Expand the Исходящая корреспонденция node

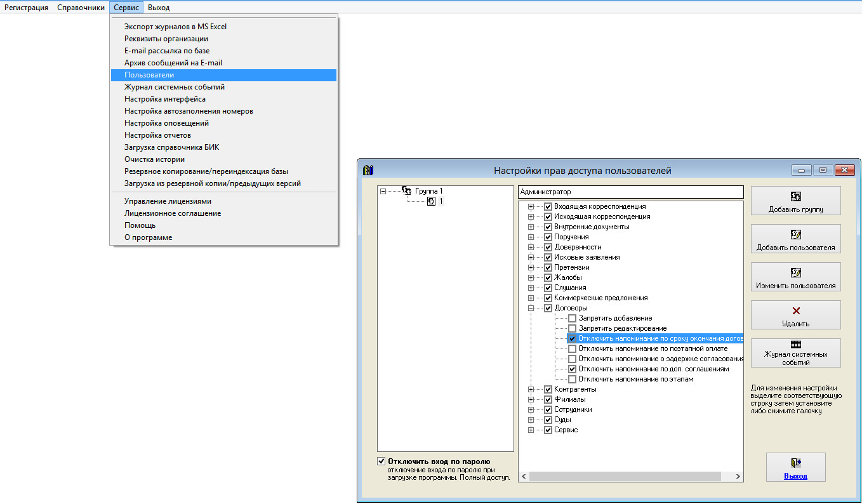(531, 216)
